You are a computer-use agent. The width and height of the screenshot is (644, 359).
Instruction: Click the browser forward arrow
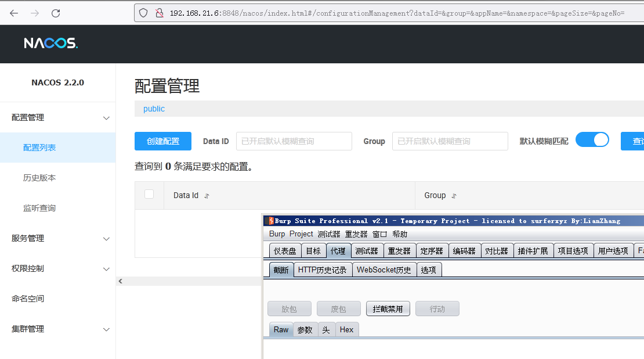(35, 13)
